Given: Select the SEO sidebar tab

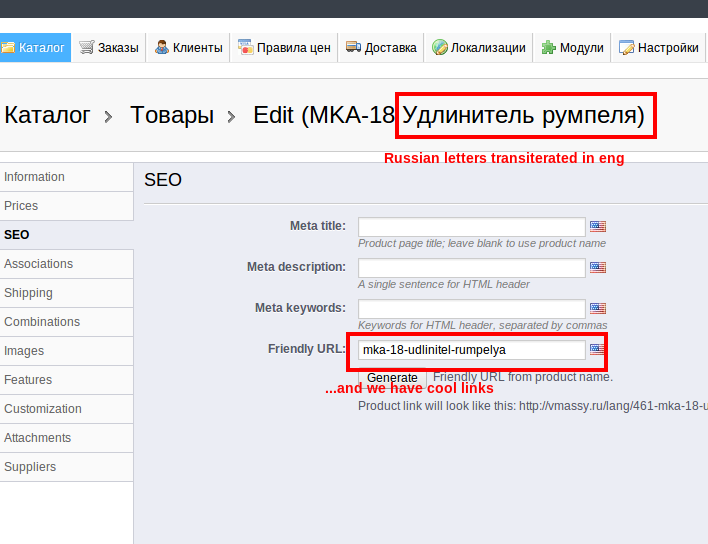Looking at the screenshot, I should [x=66, y=235].
